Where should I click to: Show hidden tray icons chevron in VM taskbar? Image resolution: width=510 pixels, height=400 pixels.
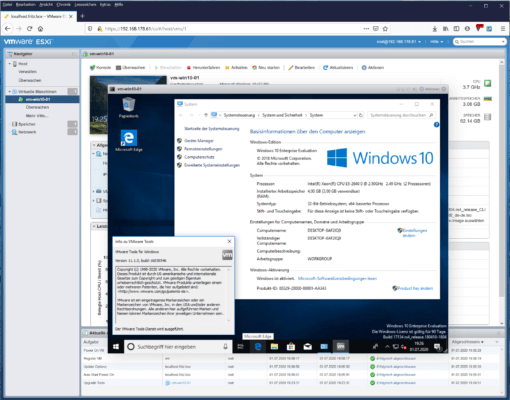pyautogui.click(x=387, y=347)
